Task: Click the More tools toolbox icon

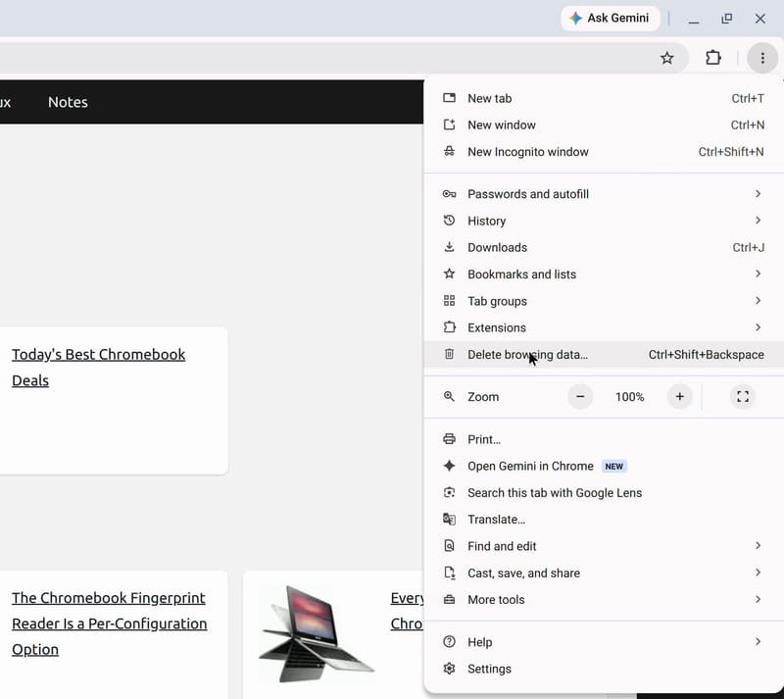Action: coord(449,599)
